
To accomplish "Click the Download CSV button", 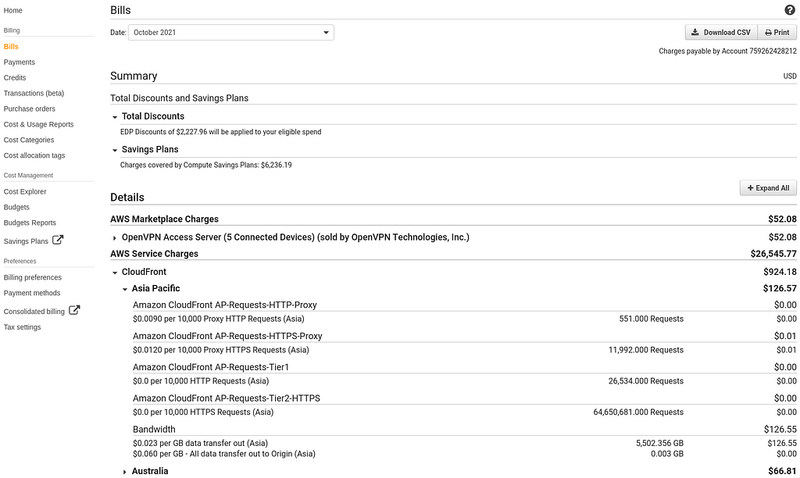I will [x=721, y=32].
